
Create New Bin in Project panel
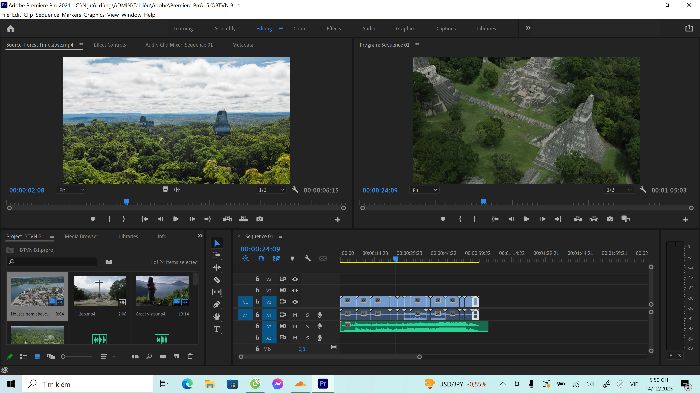(x=163, y=356)
